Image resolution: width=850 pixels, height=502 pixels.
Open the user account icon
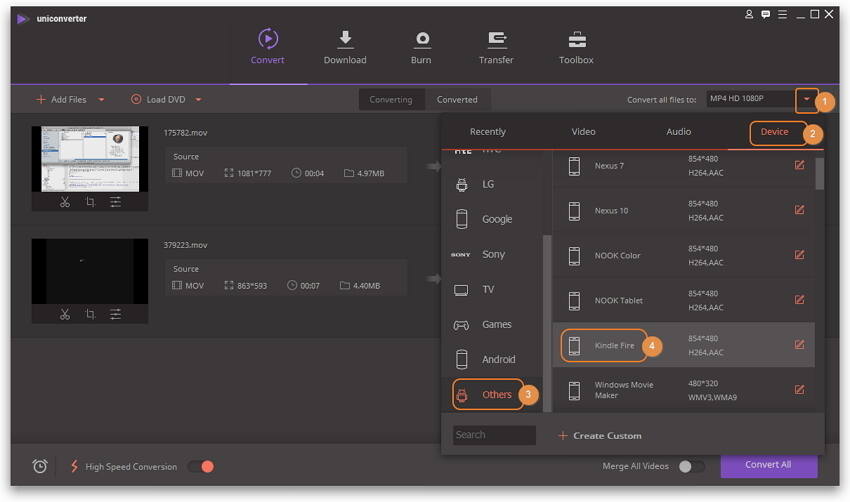click(749, 15)
